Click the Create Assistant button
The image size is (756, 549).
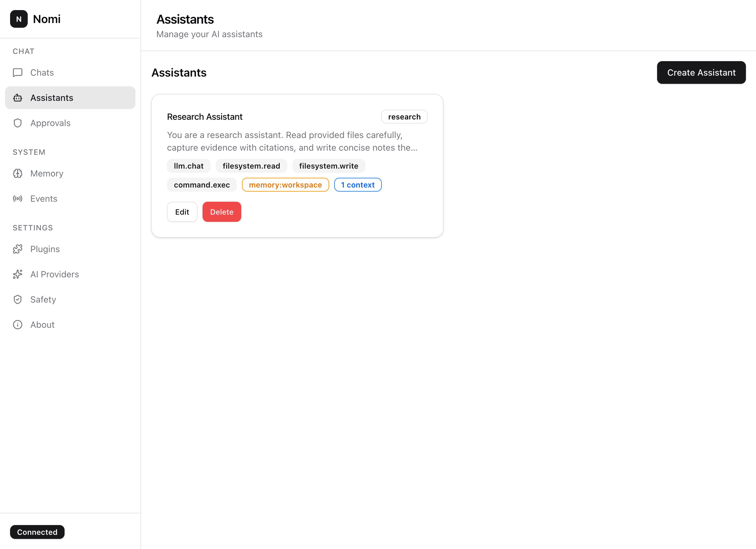tap(701, 72)
